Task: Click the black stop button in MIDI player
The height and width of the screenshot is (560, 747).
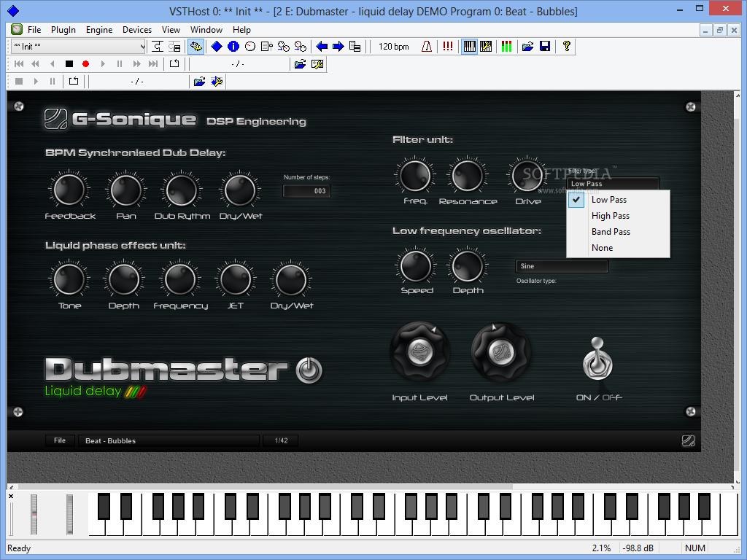Action: pos(69,64)
